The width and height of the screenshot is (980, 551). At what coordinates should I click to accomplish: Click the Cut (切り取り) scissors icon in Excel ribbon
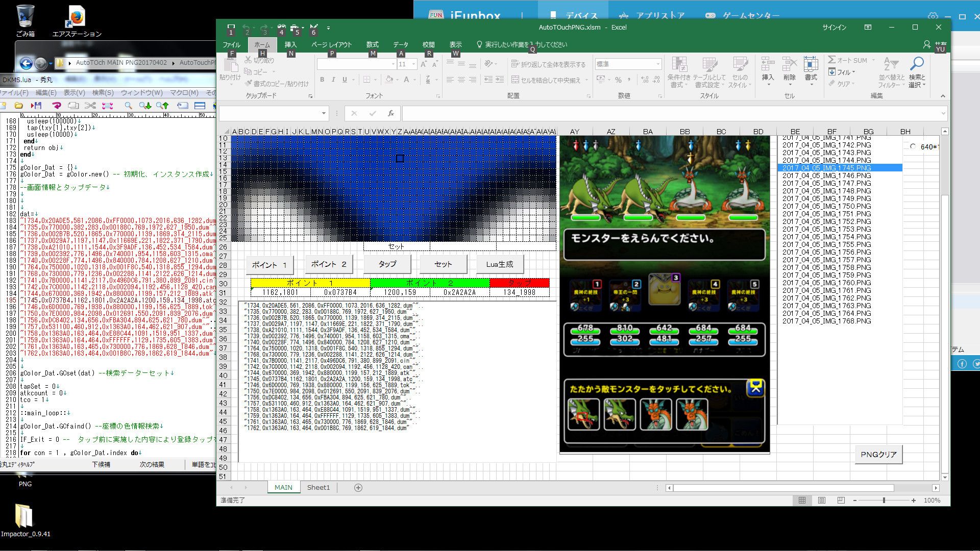(x=248, y=60)
